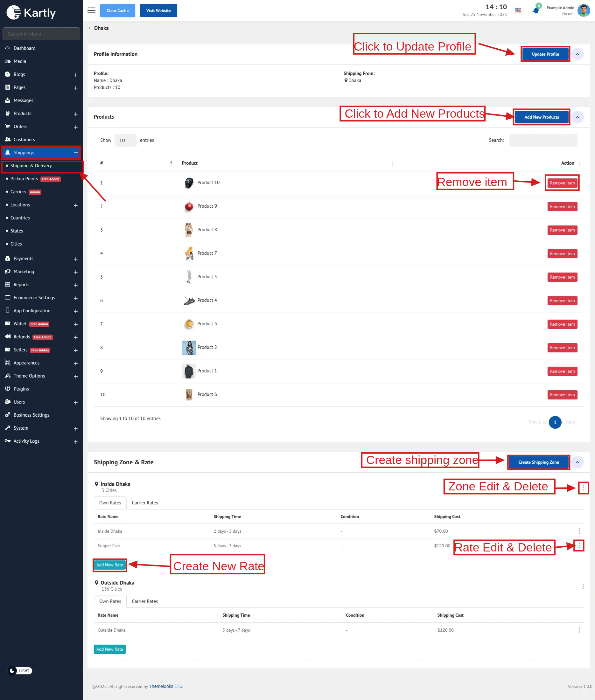The height and width of the screenshot is (700, 595).
Task: Open the admin profile avatar
Action: (x=583, y=10)
